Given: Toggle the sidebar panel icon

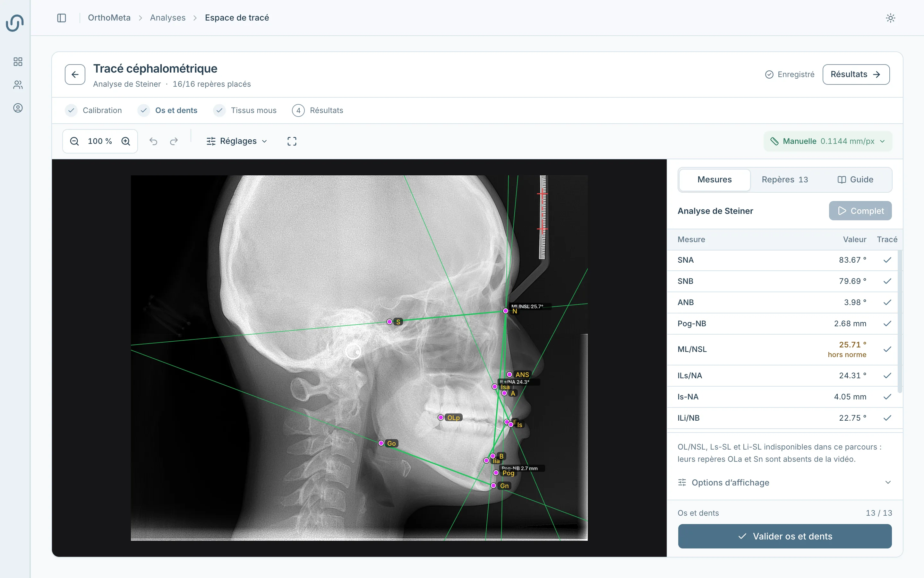Looking at the screenshot, I should pos(62,18).
